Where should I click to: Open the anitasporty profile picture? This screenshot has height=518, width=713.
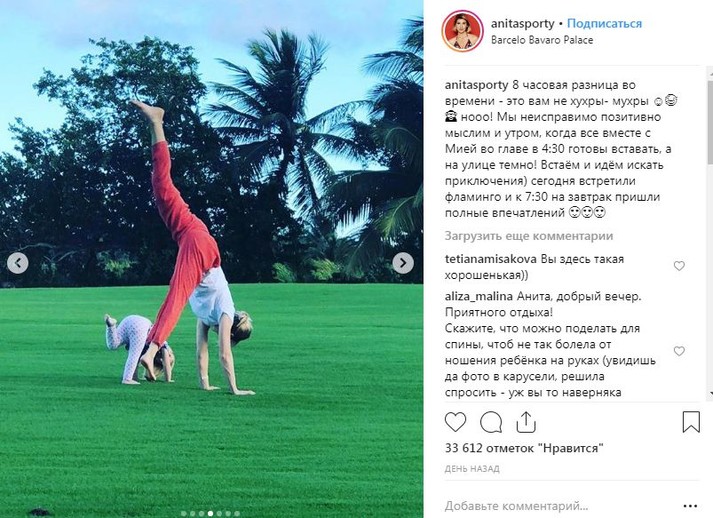[462, 31]
